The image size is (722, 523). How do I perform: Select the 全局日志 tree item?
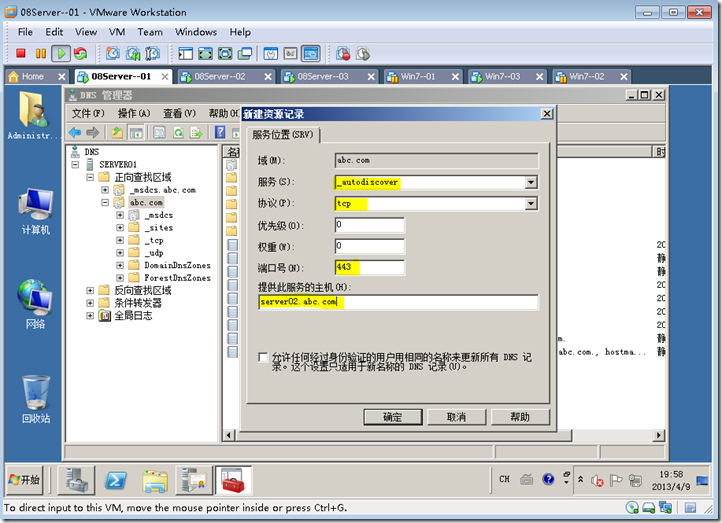(133, 316)
